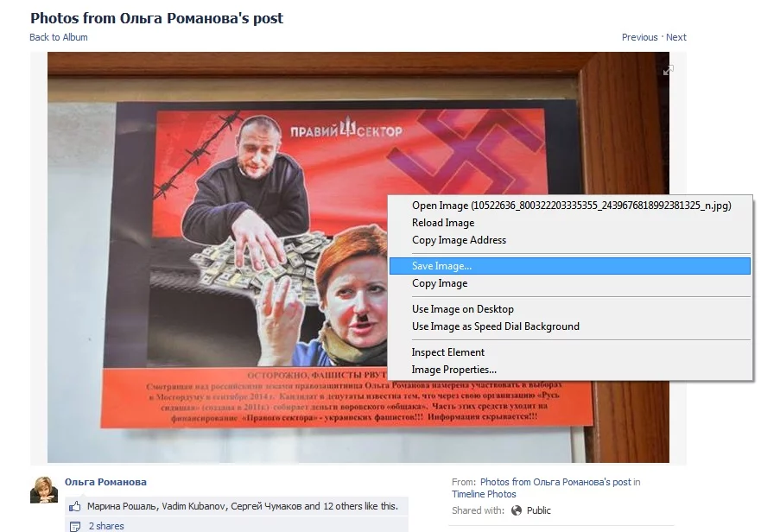
Task: Open Сергей Чумаков's profile from likes
Action: coord(266,506)
